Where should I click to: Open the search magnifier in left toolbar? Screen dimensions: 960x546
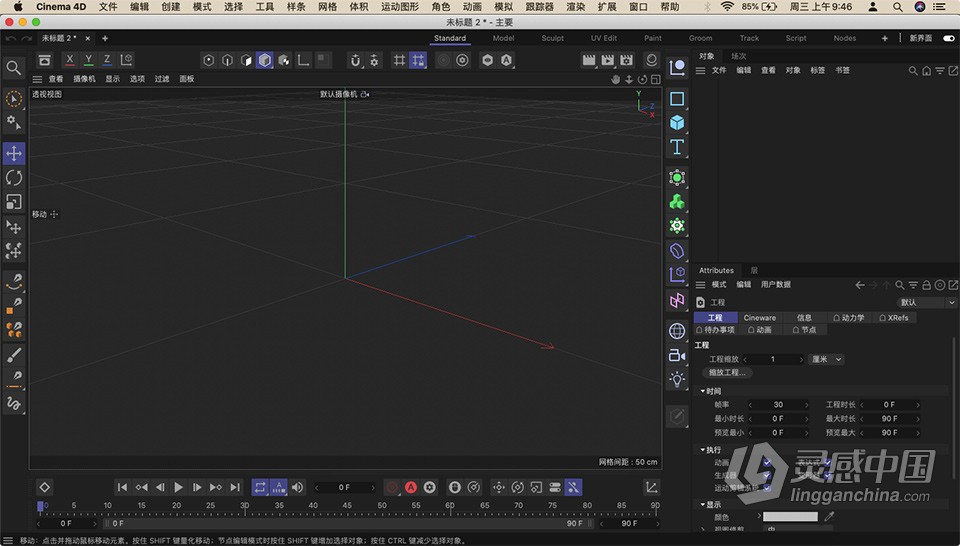point(13,67)
